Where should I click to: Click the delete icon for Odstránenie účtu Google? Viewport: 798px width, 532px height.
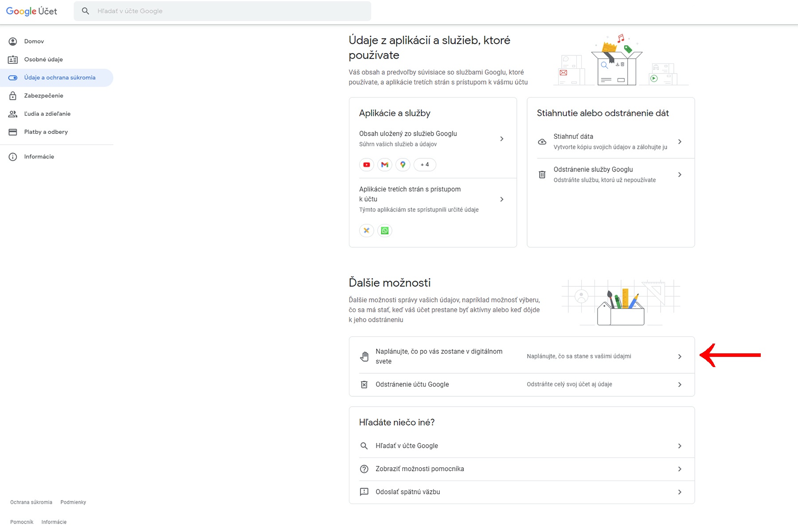[364, 384]
